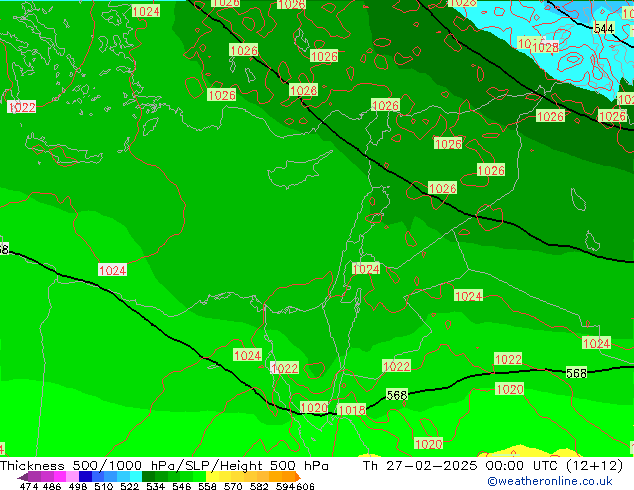The image size is (634, 490).
Task: Select the legend value 546
Action: pos(181,486)
